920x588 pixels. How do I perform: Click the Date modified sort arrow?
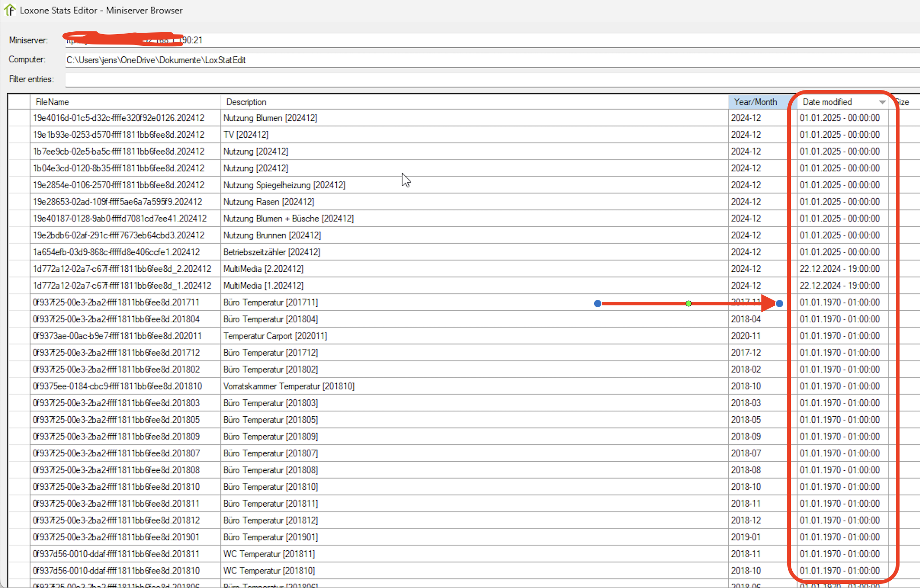[x=882, y=102]
